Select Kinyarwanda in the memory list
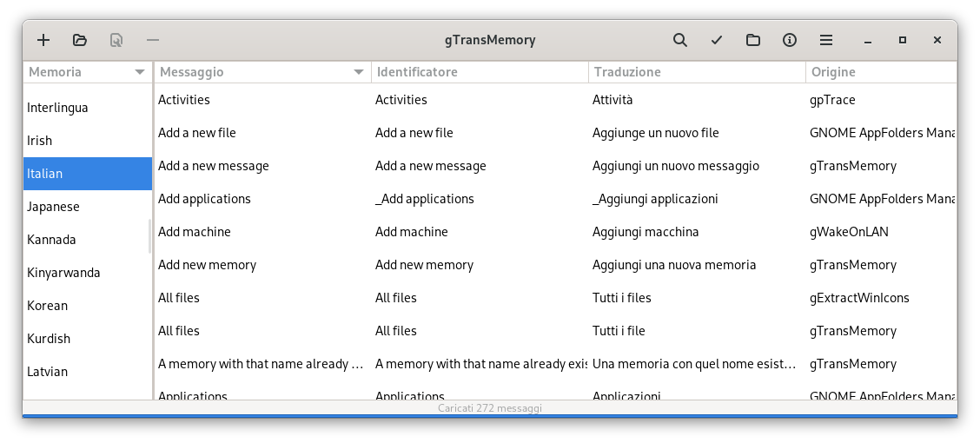 [88, 273]
